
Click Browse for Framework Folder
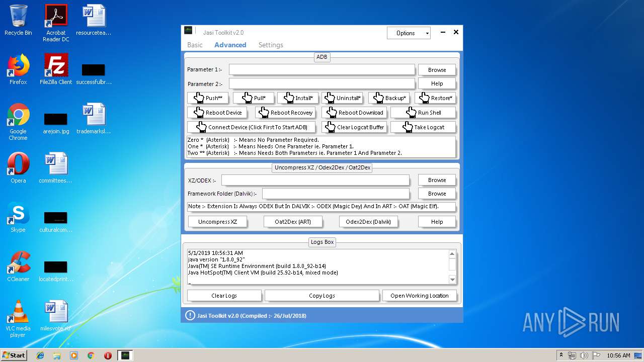coord(437,194)
